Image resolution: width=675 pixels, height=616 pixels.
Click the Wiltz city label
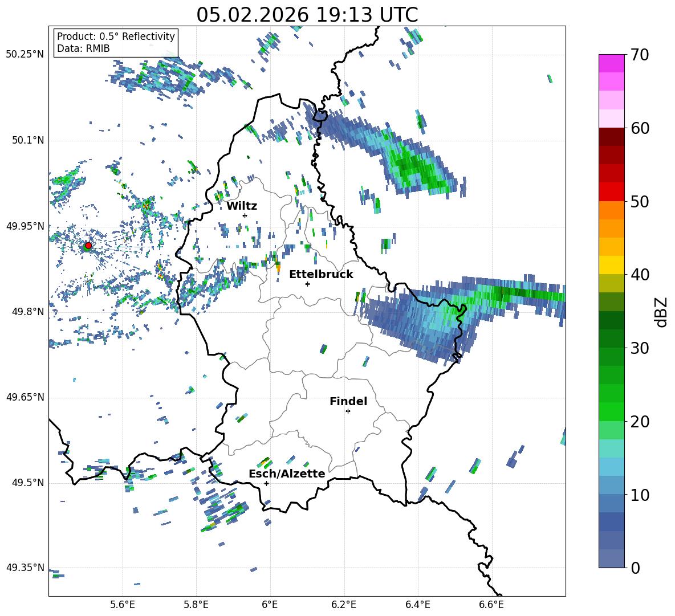click(242, 206)
